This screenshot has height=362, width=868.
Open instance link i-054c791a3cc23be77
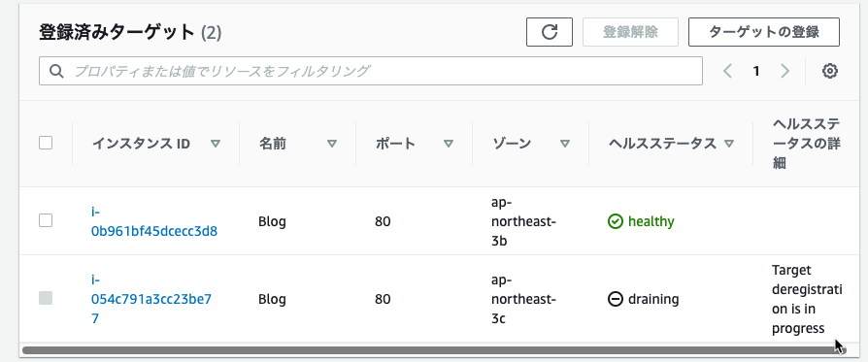pos(151,300)
